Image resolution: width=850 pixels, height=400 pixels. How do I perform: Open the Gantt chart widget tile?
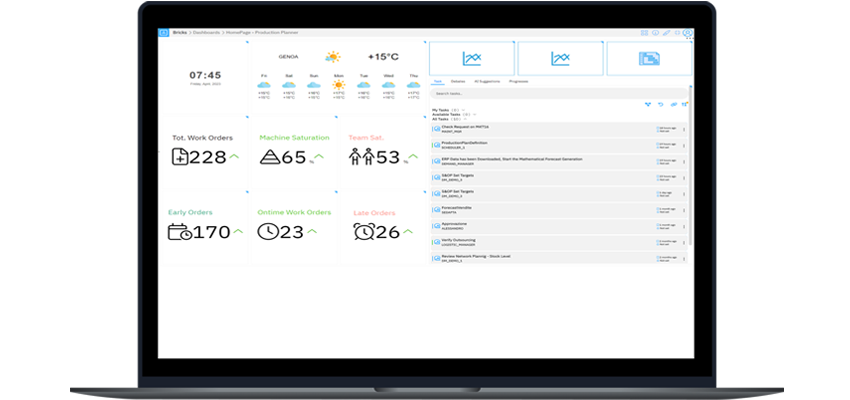[x=649, y=59]
